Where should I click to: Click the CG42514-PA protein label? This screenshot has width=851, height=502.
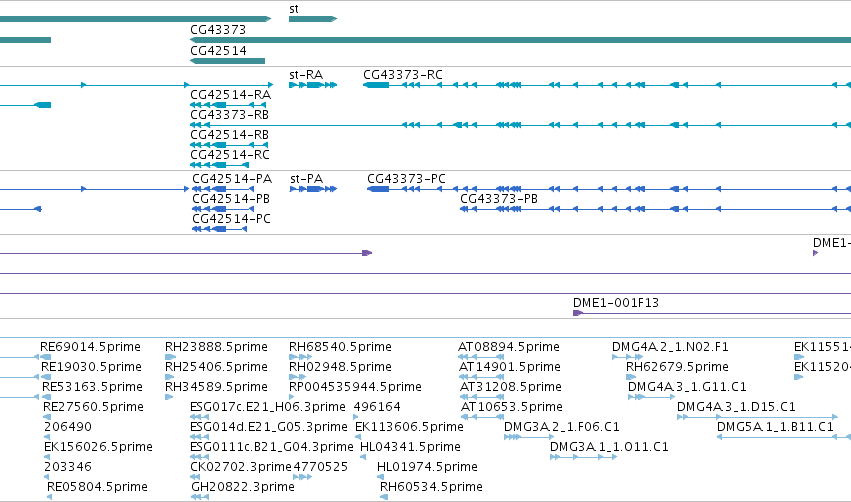(232, 179)
